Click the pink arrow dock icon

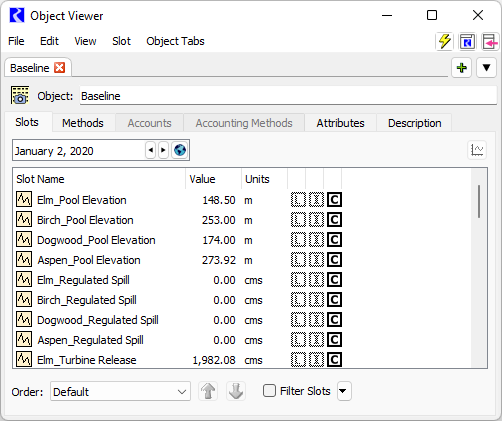click(x=490, y=42)
